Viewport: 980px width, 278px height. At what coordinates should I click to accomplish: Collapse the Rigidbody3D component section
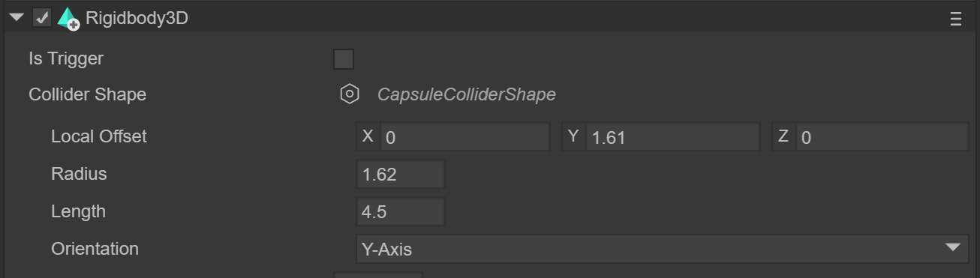click(x=17, y=18)
